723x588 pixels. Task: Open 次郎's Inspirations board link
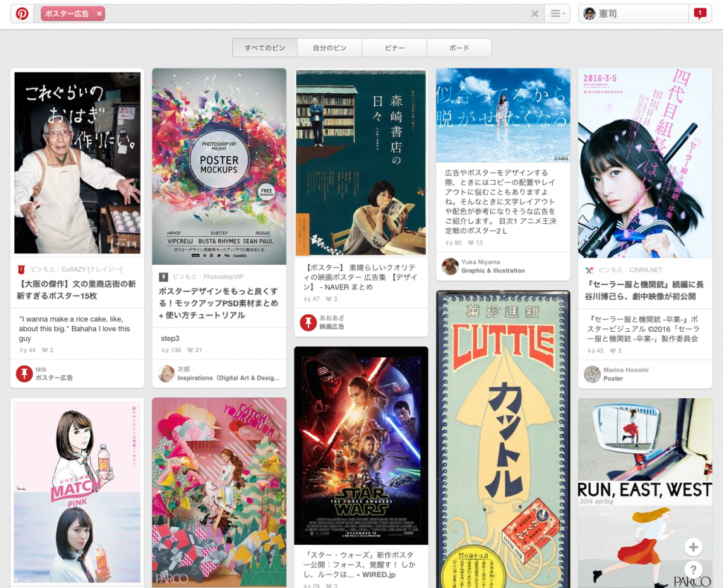229,378
